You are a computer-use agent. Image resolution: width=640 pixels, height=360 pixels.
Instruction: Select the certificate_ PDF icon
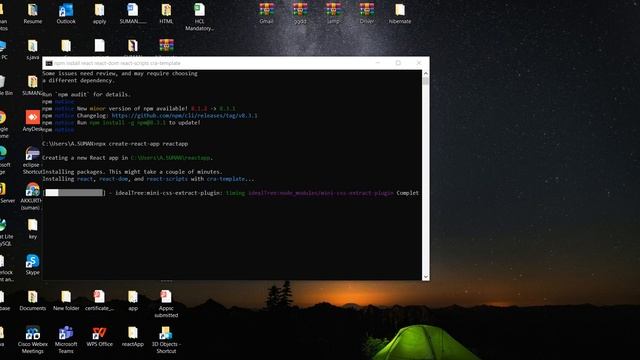(x=99, y=300)
